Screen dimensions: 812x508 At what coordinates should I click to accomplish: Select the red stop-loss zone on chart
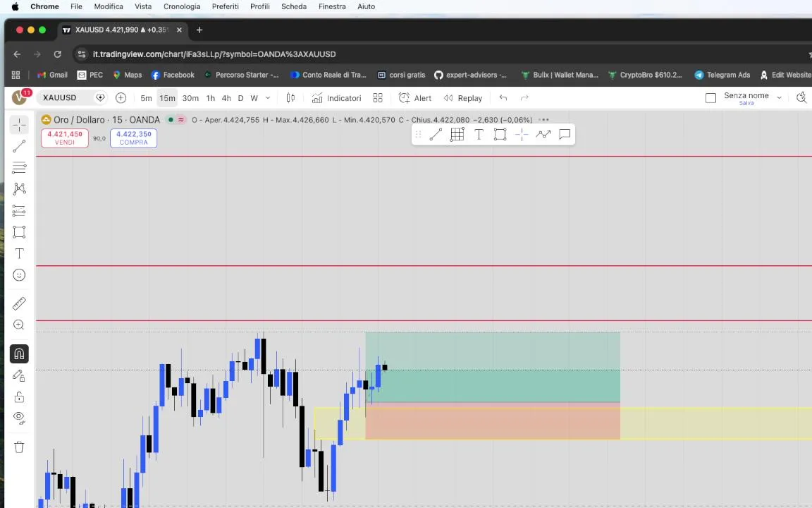pos(493,421)
